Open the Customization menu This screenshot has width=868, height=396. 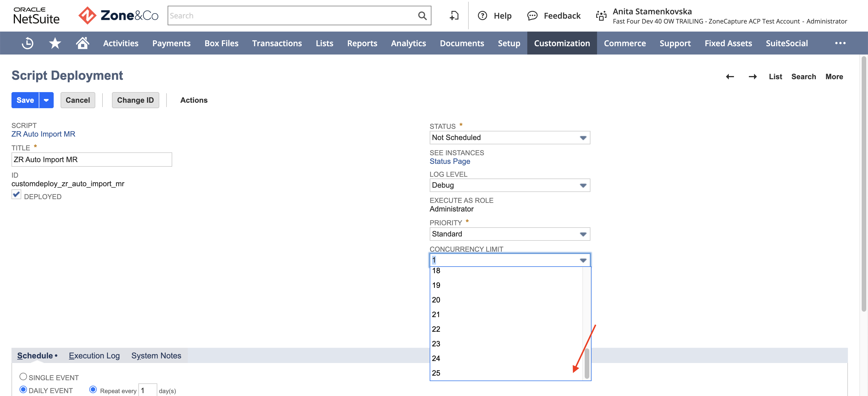point(562,43)
